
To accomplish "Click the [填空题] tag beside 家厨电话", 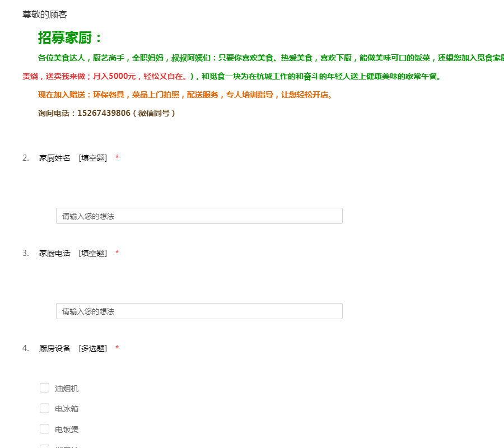I will [x=92, y=253].
